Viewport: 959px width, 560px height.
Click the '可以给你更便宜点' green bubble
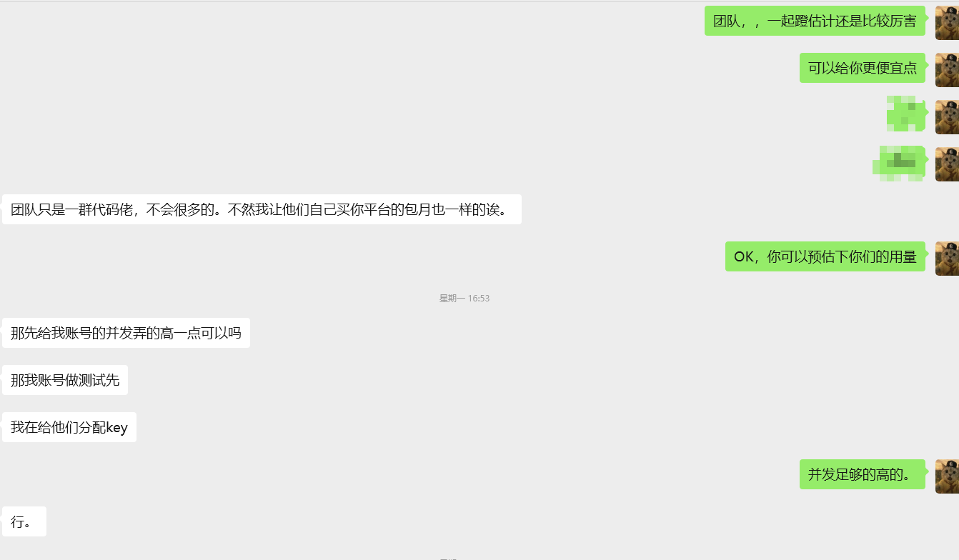click(863, 68)
